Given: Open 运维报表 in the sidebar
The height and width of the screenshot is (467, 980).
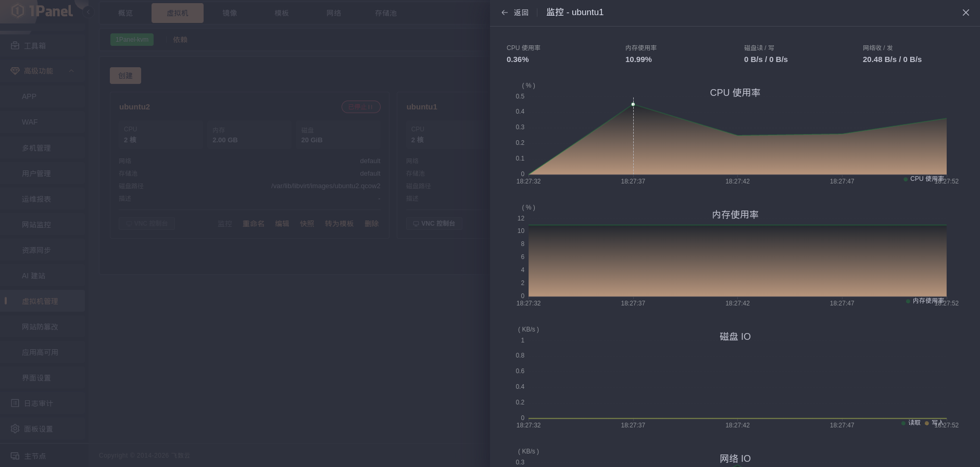Looking at the screenshot, I should tap(43, 199).
